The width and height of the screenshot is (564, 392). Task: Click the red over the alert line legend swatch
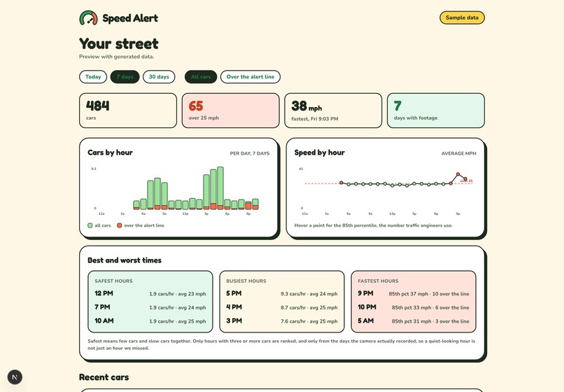120,225
